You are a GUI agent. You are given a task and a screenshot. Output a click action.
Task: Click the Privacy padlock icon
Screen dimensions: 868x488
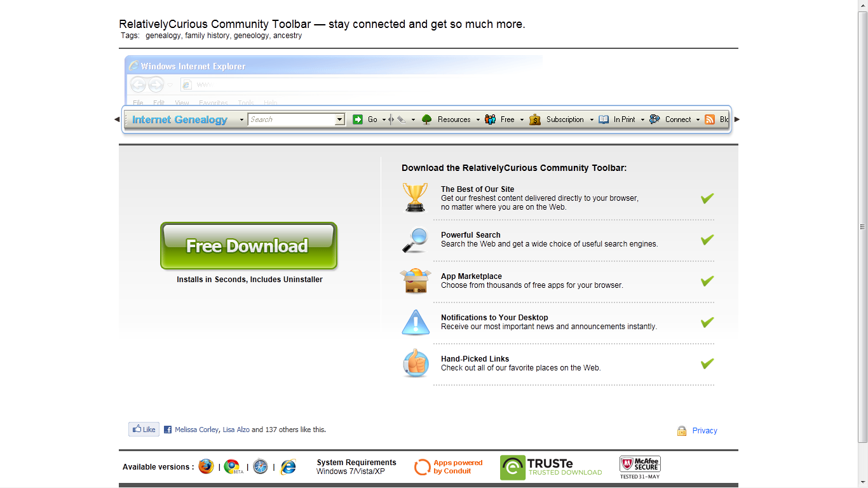682,431
